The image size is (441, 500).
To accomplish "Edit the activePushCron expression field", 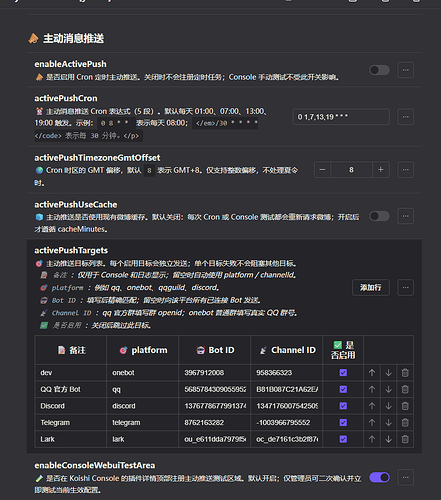I will 341,117.
